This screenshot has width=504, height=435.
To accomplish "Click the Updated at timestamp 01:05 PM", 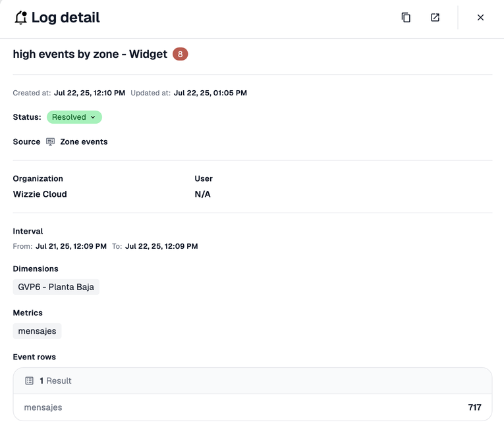I will tap(210, 93).
